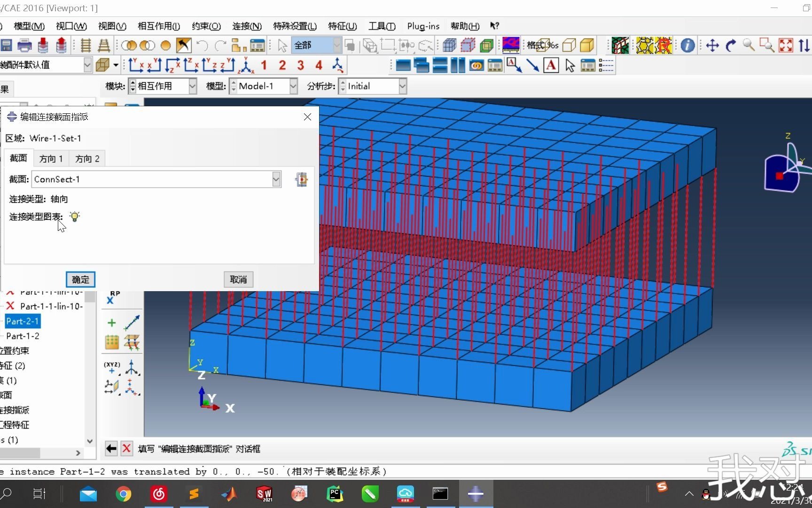Screen dimensions: 812x508
Task: Close the 编辑连接截面指派 dialog
Action: click(307, 117)
